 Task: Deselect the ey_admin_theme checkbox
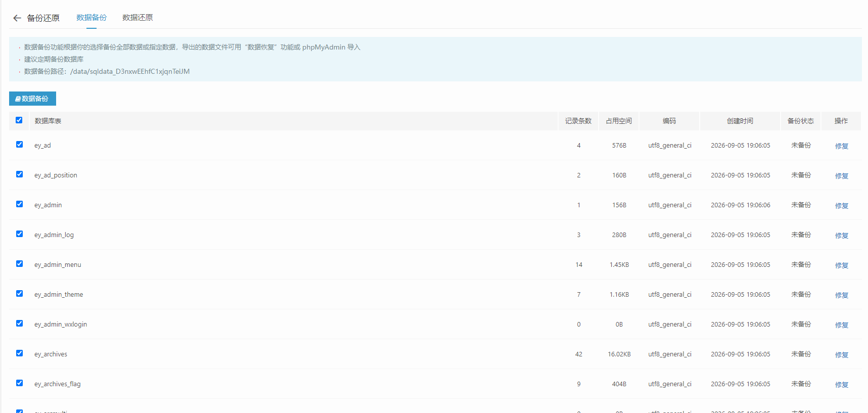(x=19, y=294)
